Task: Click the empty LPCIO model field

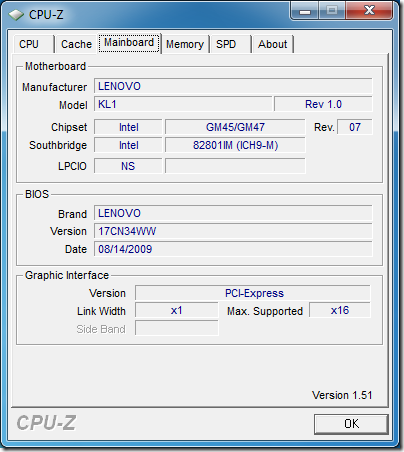Action: pyautogui.click(x=235, y=166)
